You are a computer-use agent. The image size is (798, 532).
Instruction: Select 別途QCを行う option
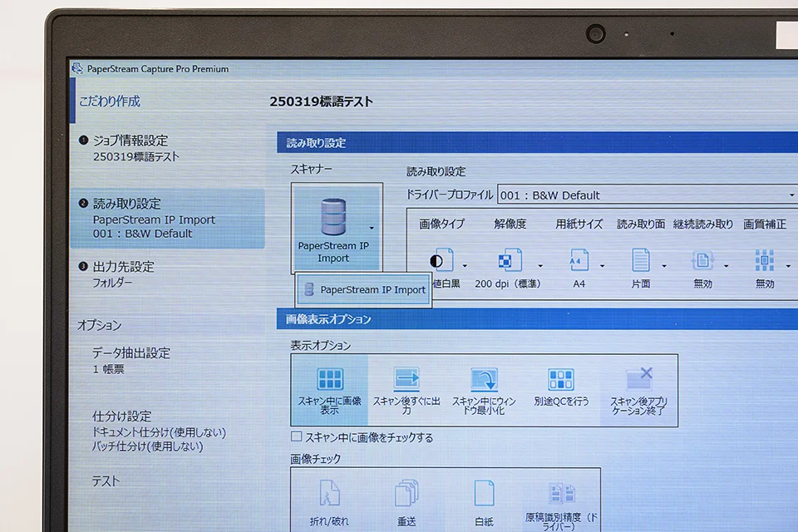(561, 391)
